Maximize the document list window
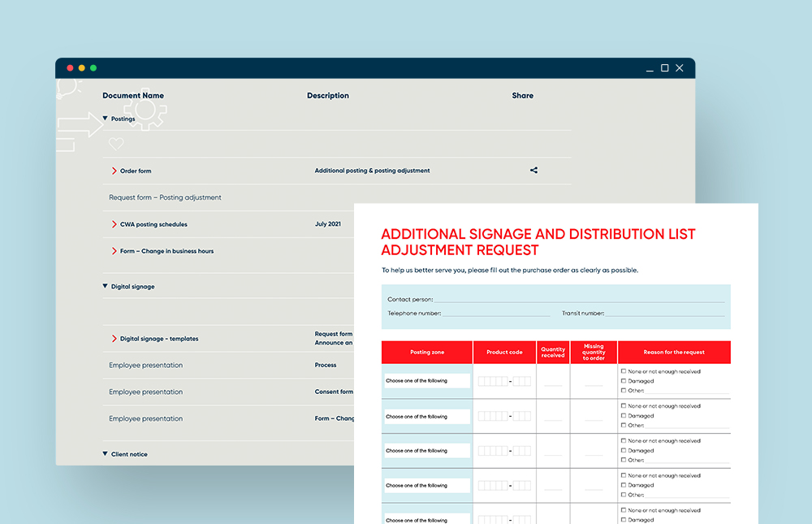 (665, 68)
